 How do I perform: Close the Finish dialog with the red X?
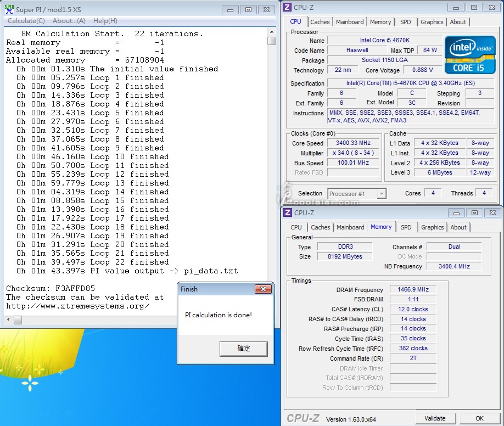tap(263, 289)
